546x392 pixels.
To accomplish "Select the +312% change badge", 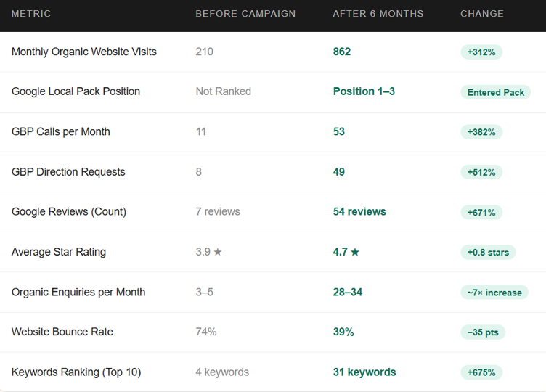I will coord(481,52).
